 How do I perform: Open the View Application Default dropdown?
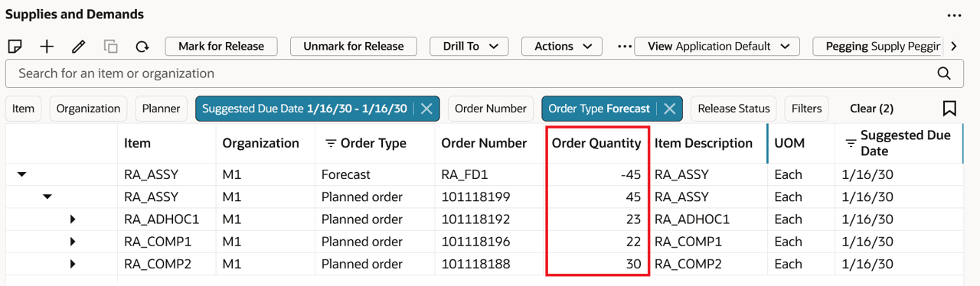click(717, 46)
